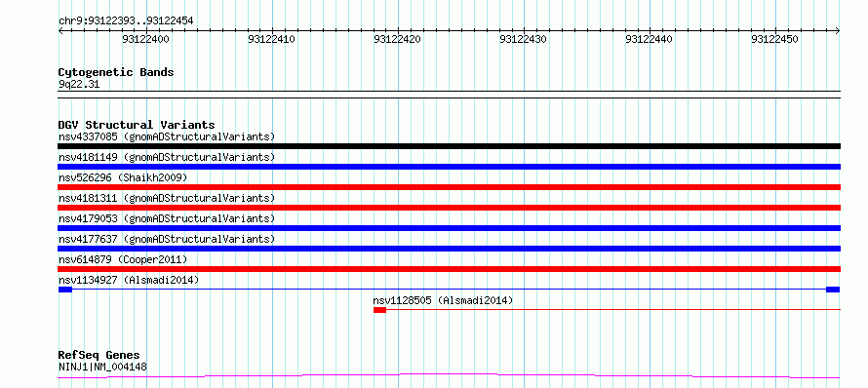The image size is (868, 388).
Task: Click ruler position 93122440
Action: tap(649, 39)
